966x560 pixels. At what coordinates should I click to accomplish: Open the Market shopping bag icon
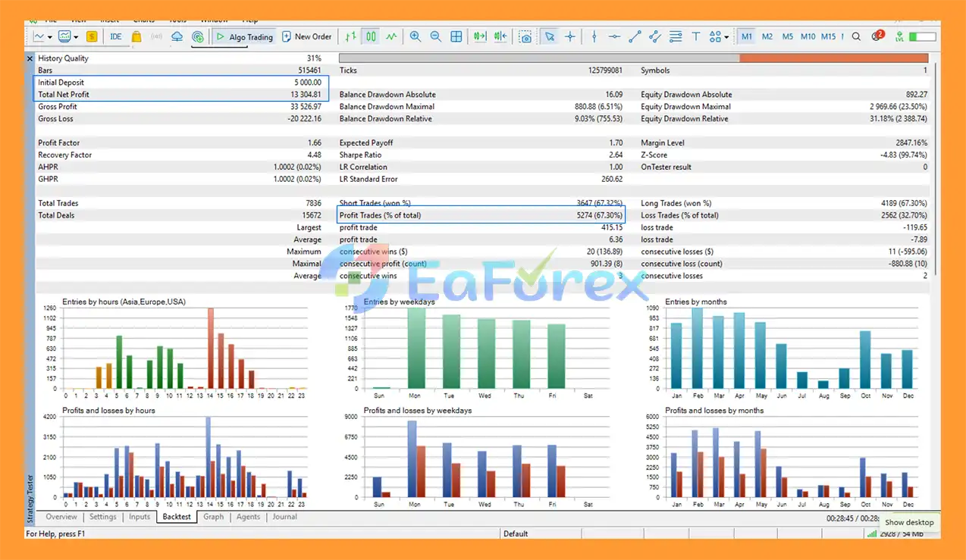click(136, 36)
